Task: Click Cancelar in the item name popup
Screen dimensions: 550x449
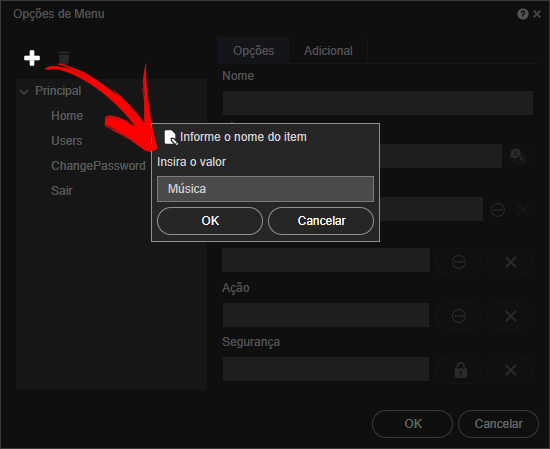Action: pyautogui.click(x=321, y=221)
